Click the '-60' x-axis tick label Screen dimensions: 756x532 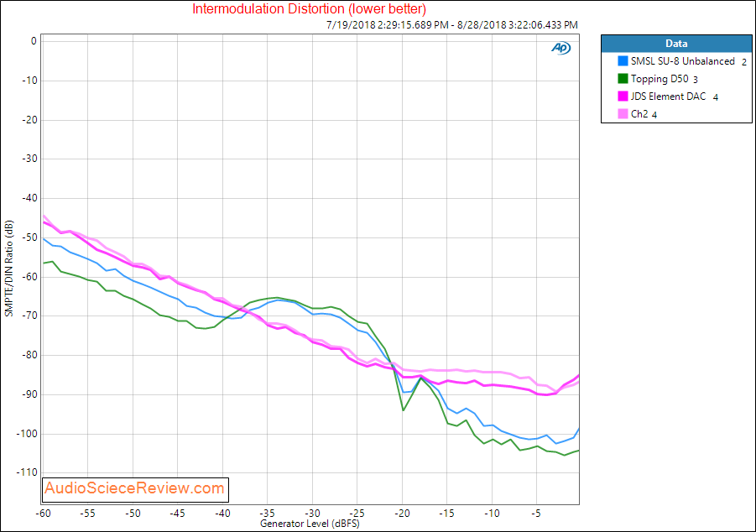[43, 514]
